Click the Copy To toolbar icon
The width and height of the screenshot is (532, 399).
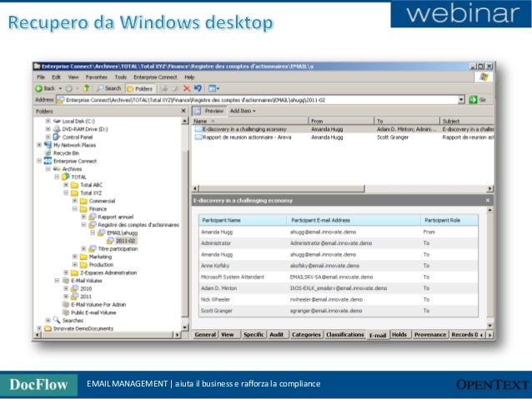(175, 88)
